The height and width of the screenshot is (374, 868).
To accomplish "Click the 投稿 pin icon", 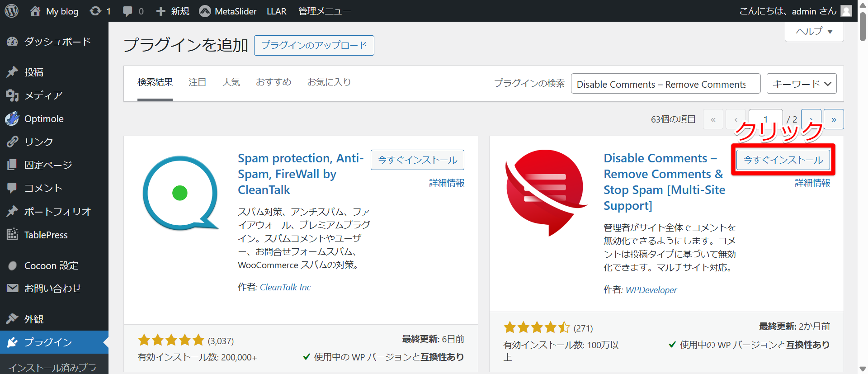I will 12,72.
